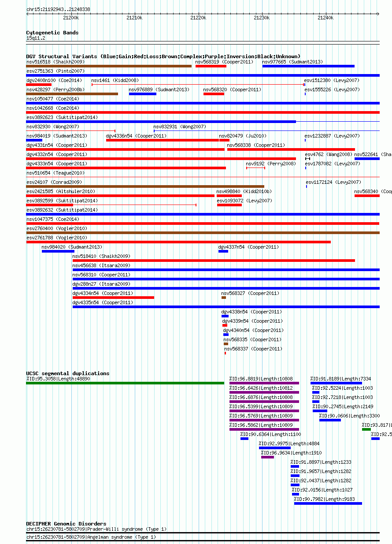
Task: Click esv1787082 (Levy2007) label
Action: click(x=332, y=164)
